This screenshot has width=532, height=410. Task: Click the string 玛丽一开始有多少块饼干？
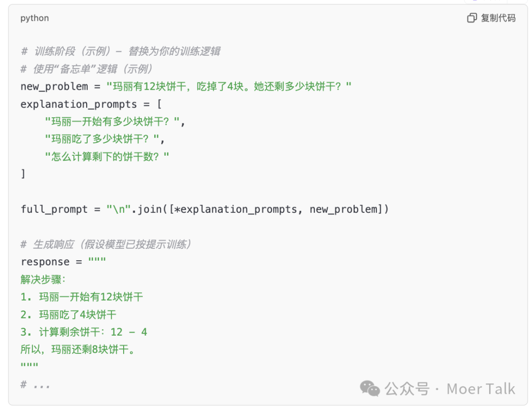(x=114, y=122)
